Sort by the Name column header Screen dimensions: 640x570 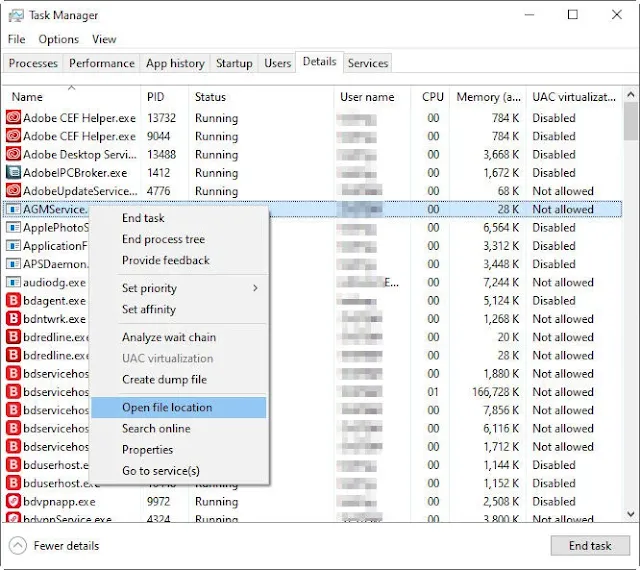[x=71, y=97]
